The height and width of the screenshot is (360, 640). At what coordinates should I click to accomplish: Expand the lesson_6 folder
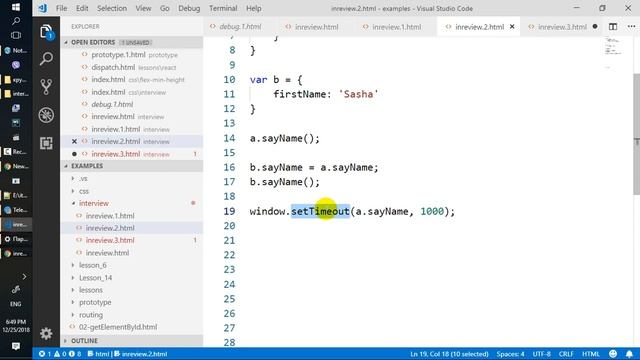[92, 265]
